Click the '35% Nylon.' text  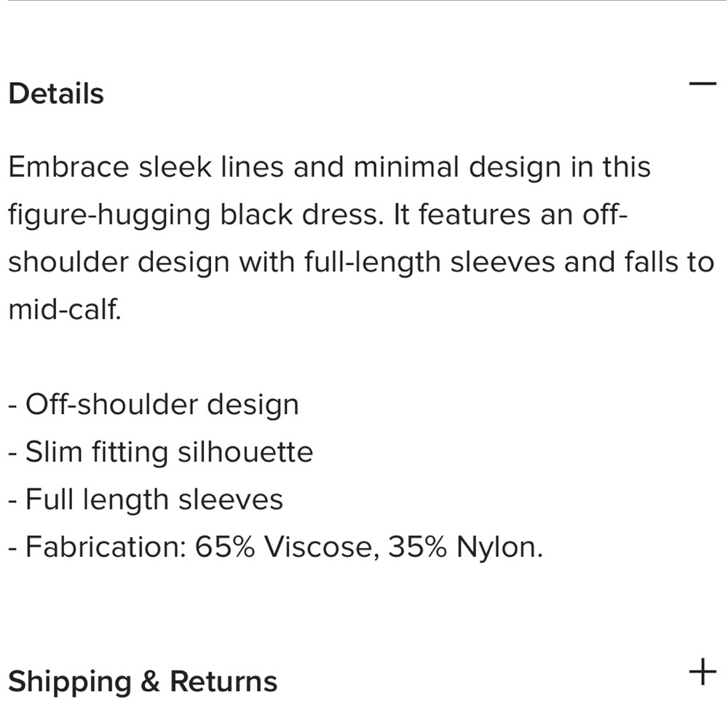465,547
